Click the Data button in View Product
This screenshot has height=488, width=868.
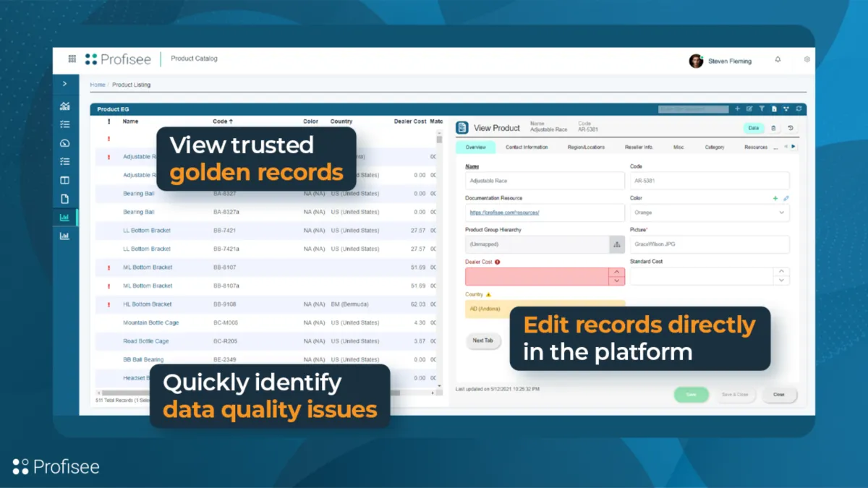(x=754, y=128)
